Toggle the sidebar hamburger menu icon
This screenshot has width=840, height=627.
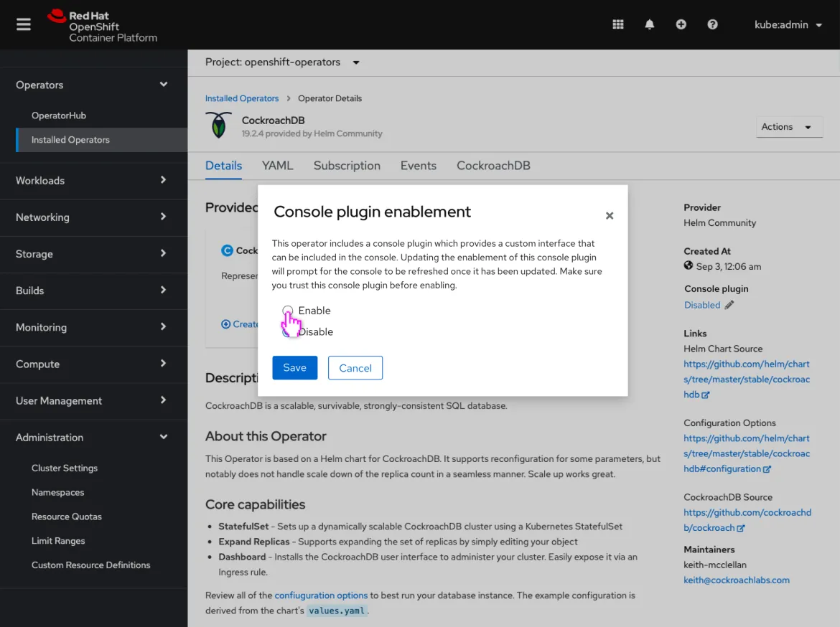(24, 24)
